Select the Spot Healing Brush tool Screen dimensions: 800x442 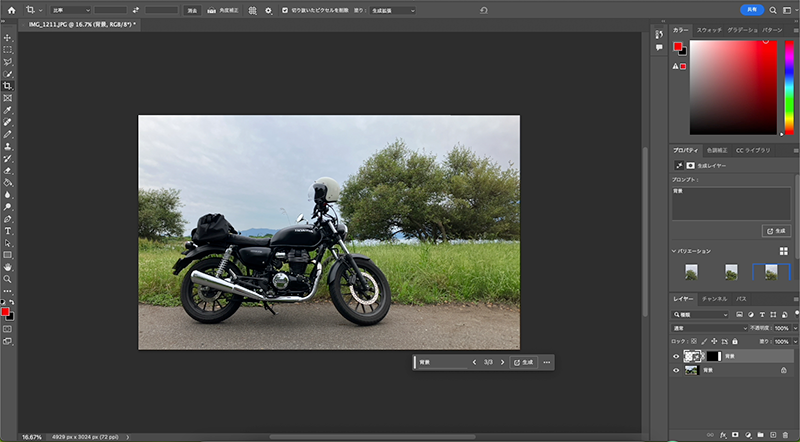tap(7, 122)
